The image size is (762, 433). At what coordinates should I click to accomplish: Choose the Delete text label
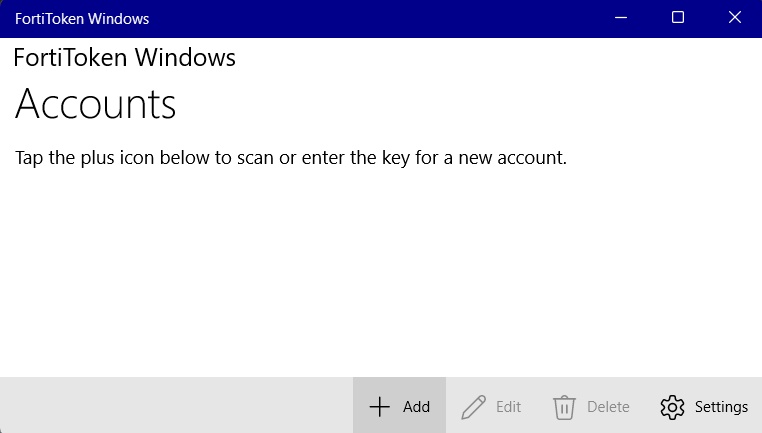pyautogui.click(x=608, y=407)
